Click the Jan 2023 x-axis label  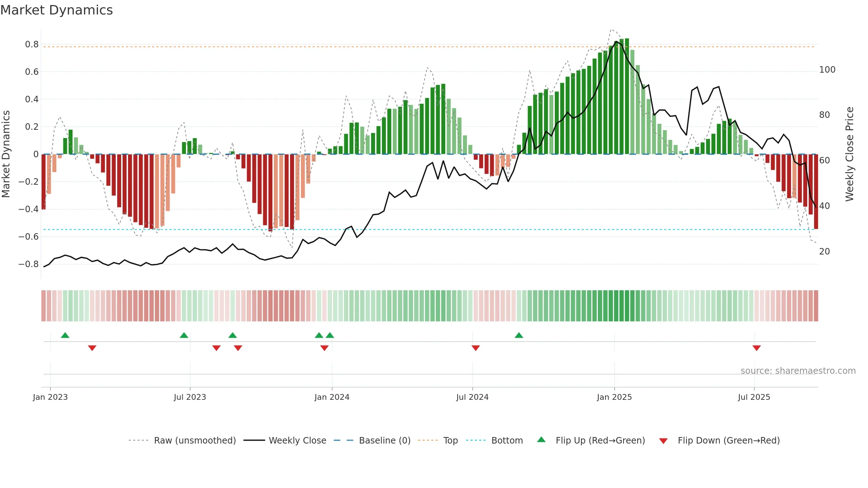click(x=50, y=397)
